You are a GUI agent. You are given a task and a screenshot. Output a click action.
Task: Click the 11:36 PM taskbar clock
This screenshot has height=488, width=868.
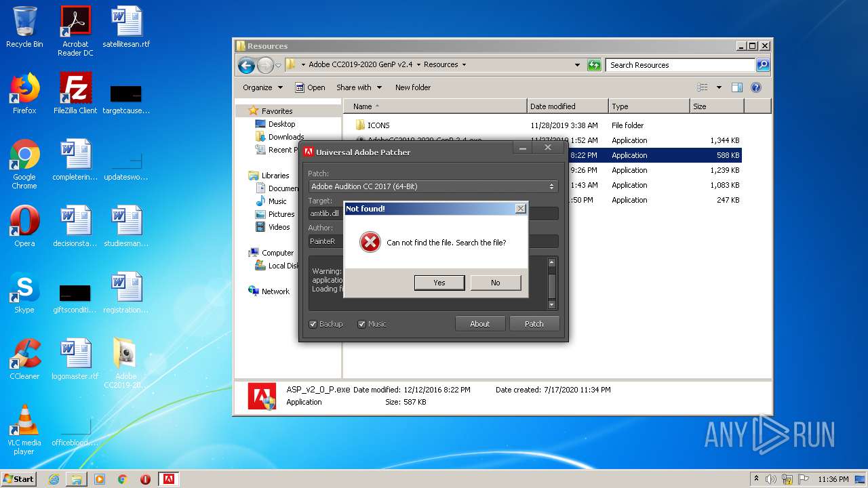pos(833,479)
